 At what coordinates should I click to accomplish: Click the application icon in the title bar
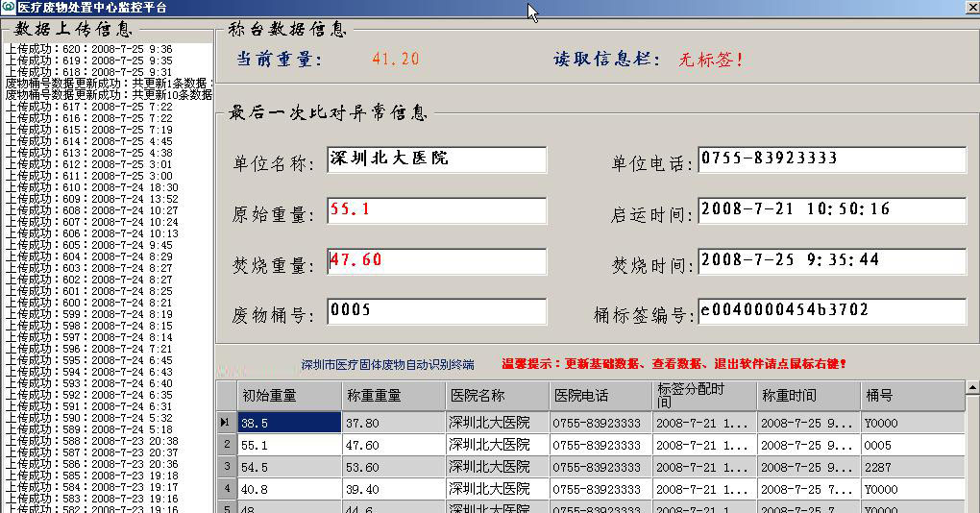click(9, 8)
